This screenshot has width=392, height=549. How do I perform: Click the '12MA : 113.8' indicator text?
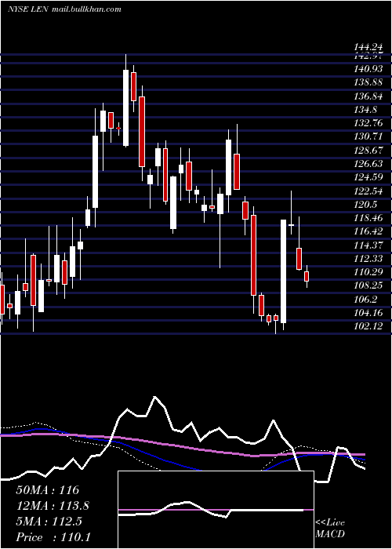pos(53,506)
